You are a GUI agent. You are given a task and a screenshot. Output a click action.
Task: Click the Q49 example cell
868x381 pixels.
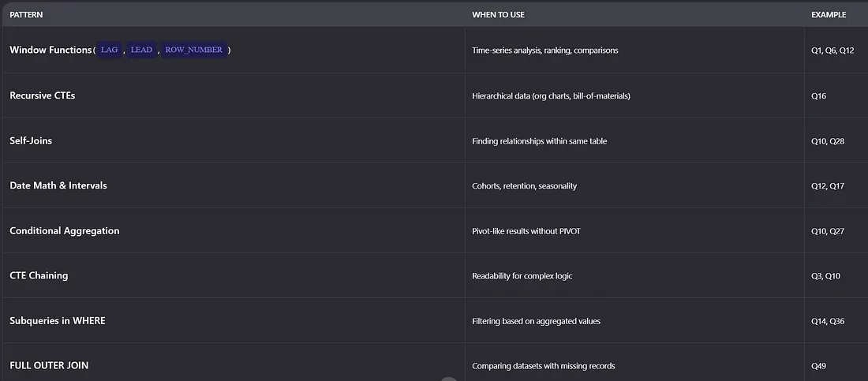tap(820, 366)
